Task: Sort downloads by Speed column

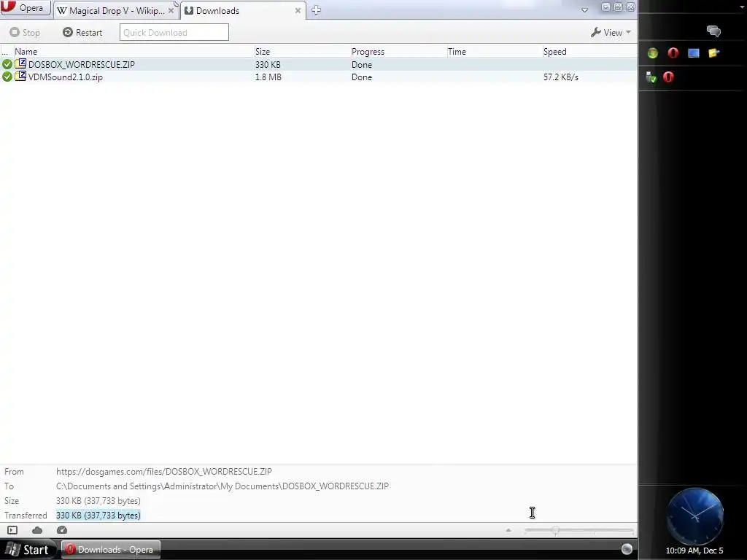Action: 589,52
